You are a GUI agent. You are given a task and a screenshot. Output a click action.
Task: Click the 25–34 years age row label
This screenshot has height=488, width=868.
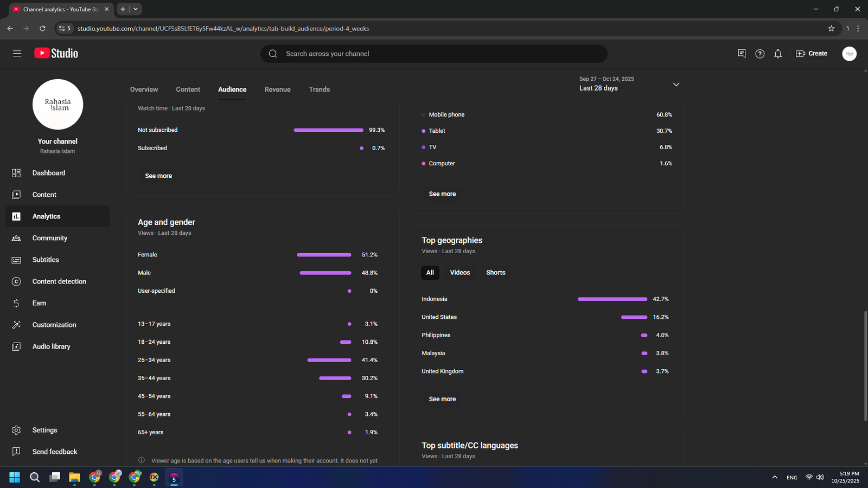tap(154, 360)
